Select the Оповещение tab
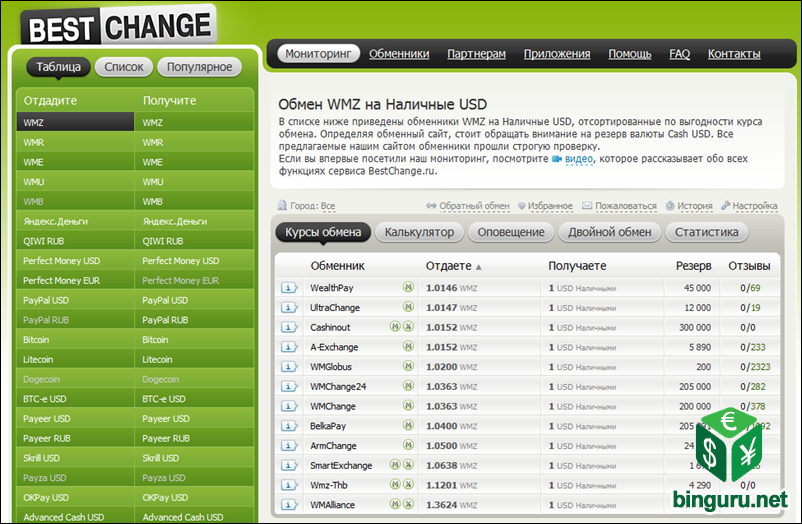This screenshot has height=524, width=802. click(x=511, y=232)
